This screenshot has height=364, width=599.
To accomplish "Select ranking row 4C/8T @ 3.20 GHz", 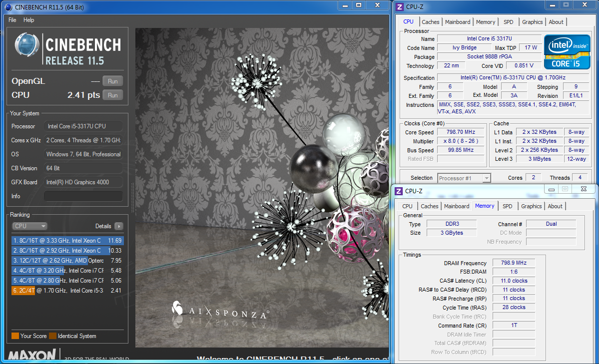I will [x=67, y=271].
